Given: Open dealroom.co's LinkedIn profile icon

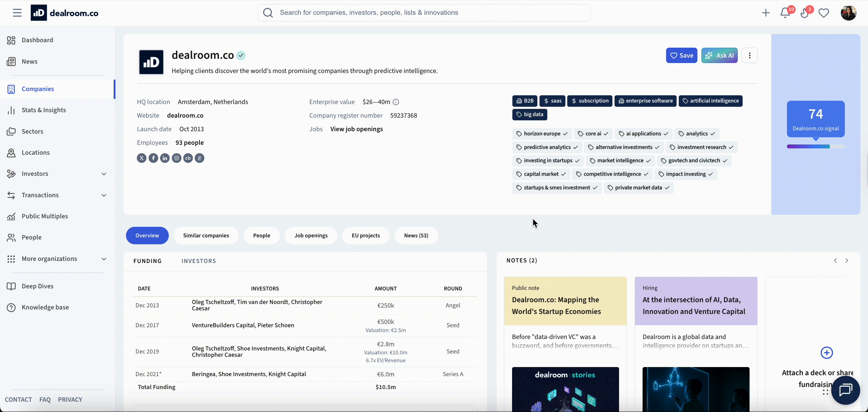Looking at the screenshot, I should point(165,158).
